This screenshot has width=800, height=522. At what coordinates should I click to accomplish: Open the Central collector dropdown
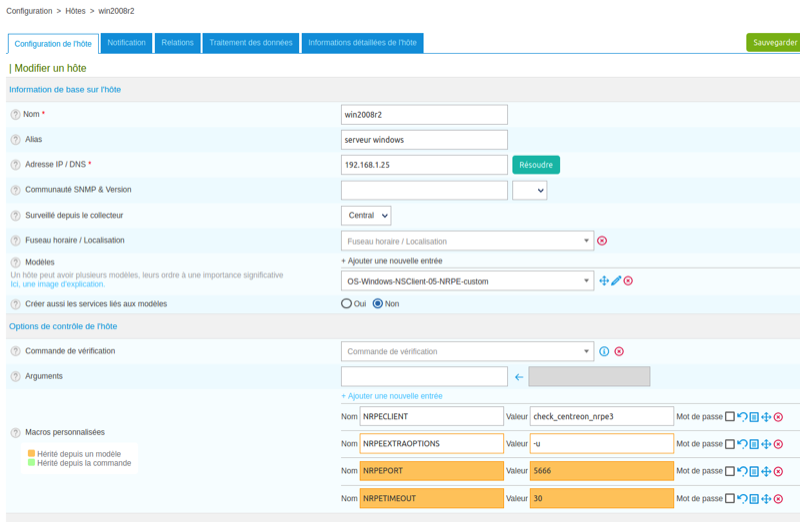tap(366, 215)
